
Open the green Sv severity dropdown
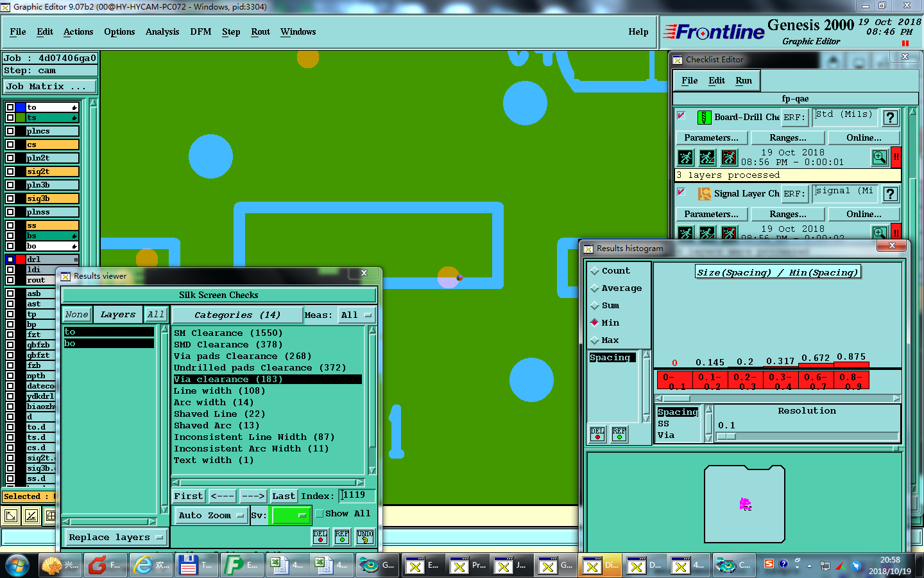291,515
